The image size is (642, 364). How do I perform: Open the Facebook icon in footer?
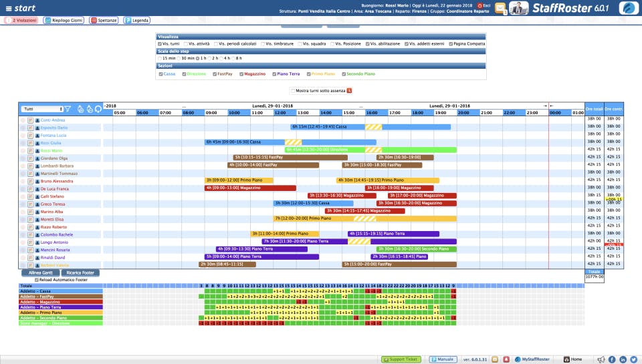[612, 359]
